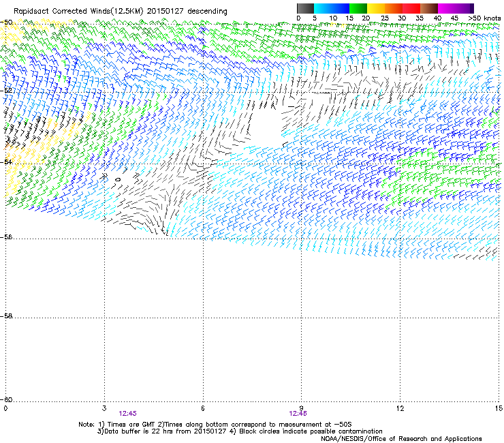
Task: Click the black contamination circle near 54S
Action: click(x=118, y=179)
